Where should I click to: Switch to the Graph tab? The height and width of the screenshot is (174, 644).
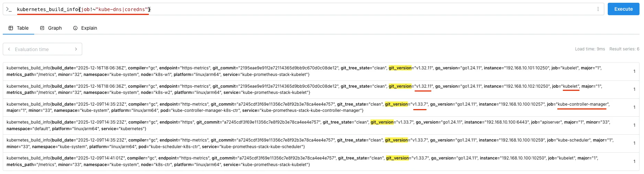51,28
